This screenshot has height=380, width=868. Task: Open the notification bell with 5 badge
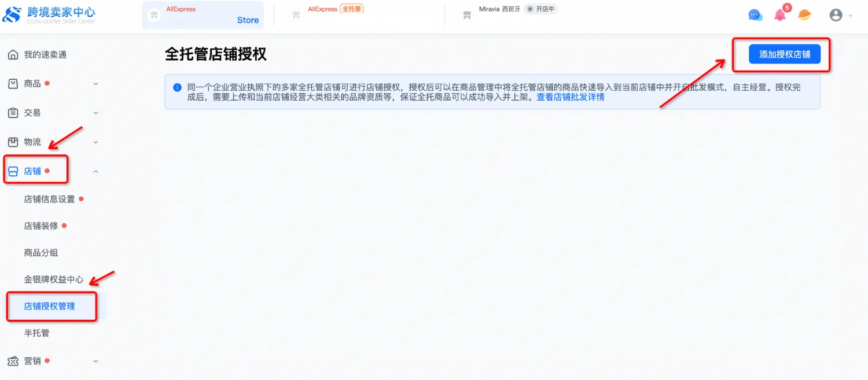pyautogui.click(x=780, y=16)
